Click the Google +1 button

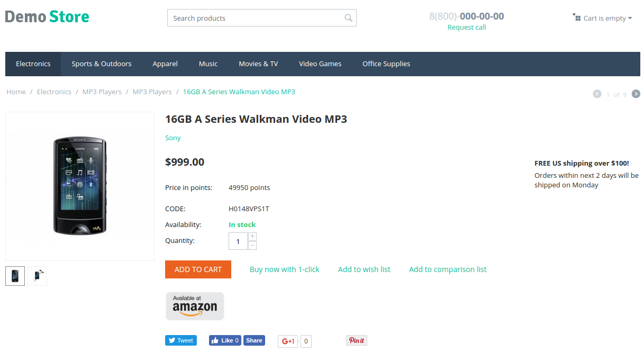click(288, 341)
